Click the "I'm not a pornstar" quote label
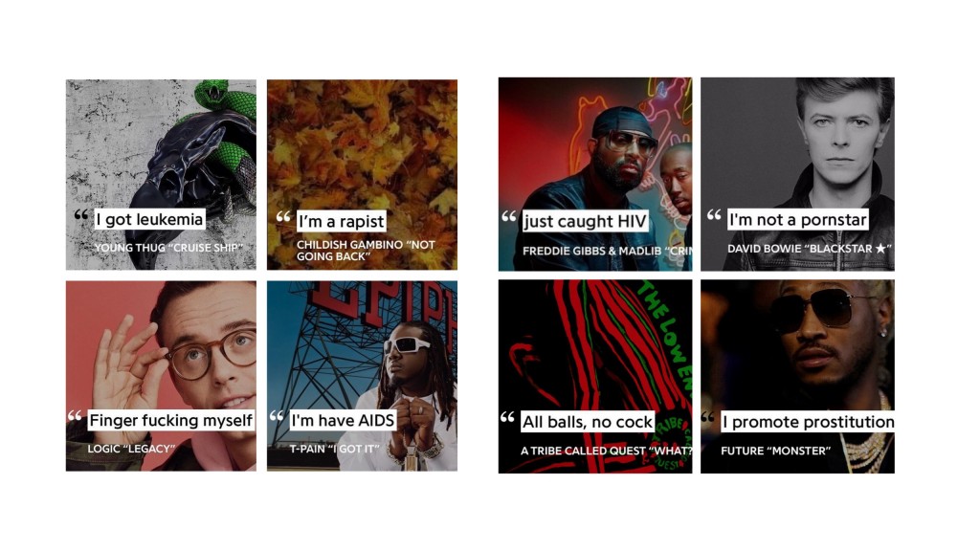 click(797, 220)
